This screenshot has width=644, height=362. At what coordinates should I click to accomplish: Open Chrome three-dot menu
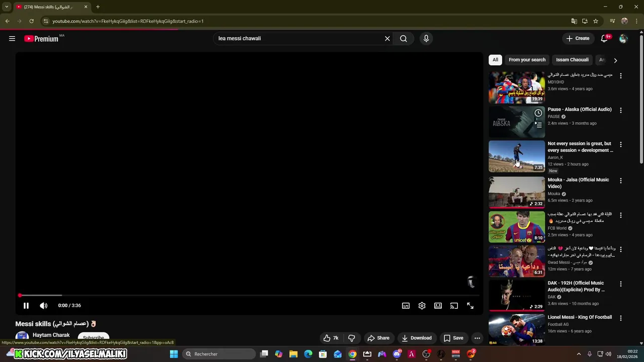click(637, 21)
